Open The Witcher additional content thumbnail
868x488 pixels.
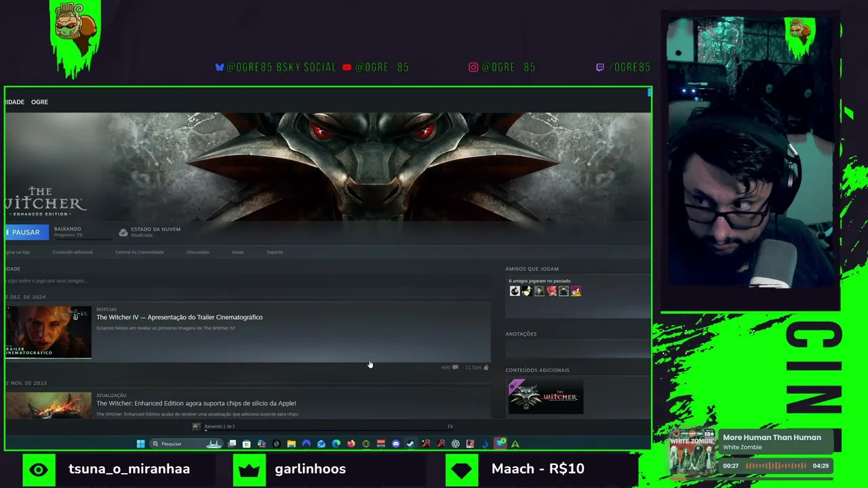click(x=546, y=396)
